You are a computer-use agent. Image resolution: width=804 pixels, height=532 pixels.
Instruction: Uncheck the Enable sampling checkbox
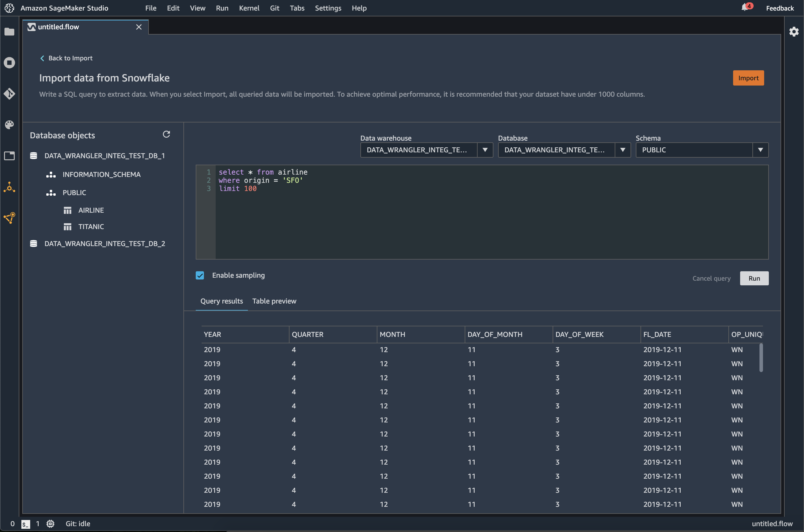tap(200, 275)
